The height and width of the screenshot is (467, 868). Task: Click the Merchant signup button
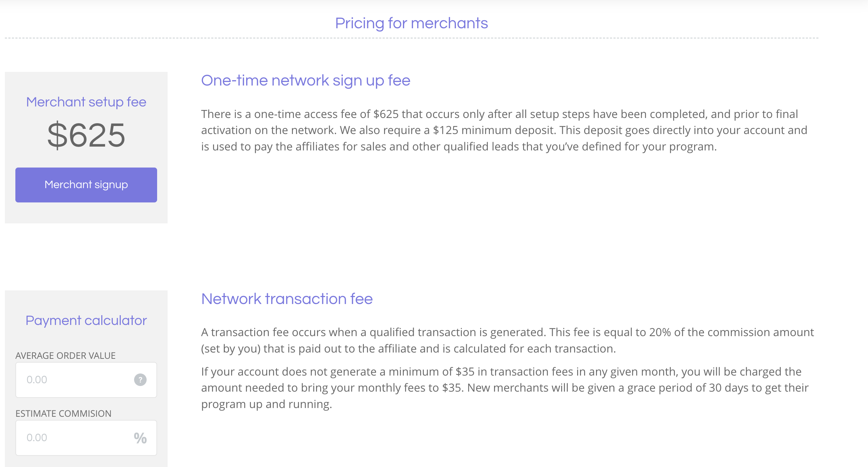click(86, 185)
